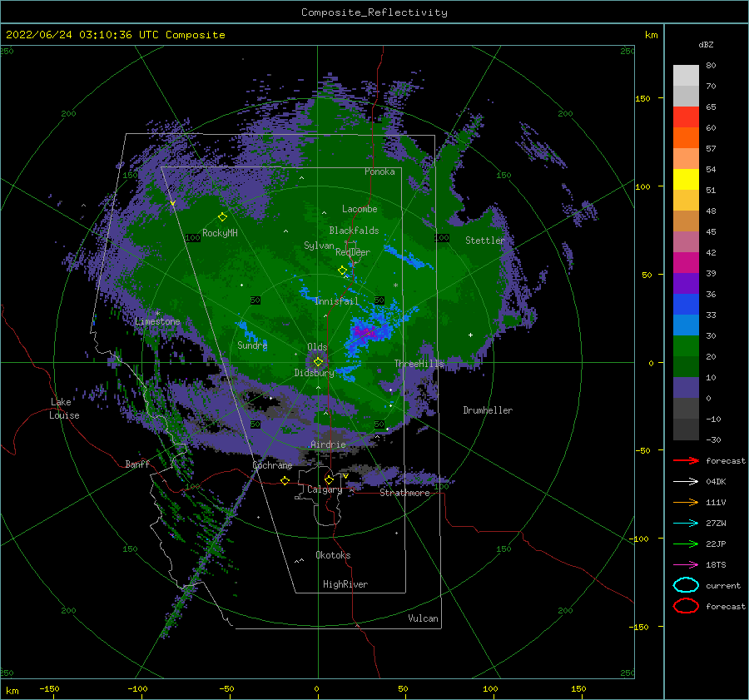Select the white 04DK arrow icon

686,482
